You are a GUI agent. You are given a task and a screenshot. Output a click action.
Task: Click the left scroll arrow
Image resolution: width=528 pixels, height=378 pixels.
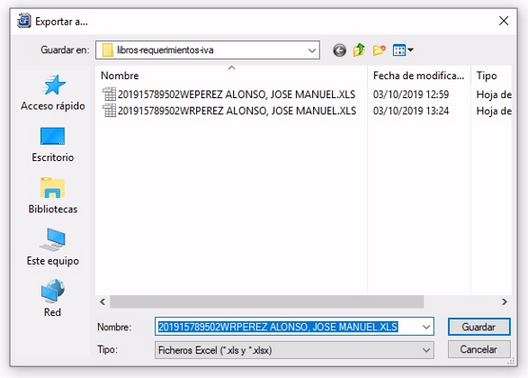[x=103, y=302]
